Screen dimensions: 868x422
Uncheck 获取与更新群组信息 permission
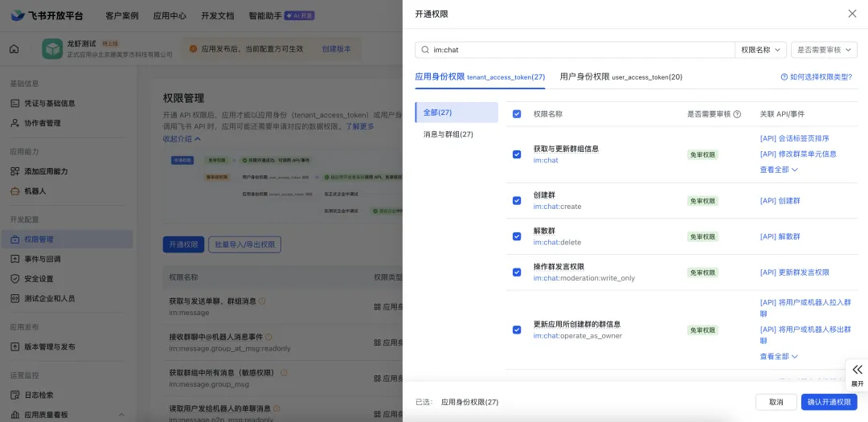517,154
